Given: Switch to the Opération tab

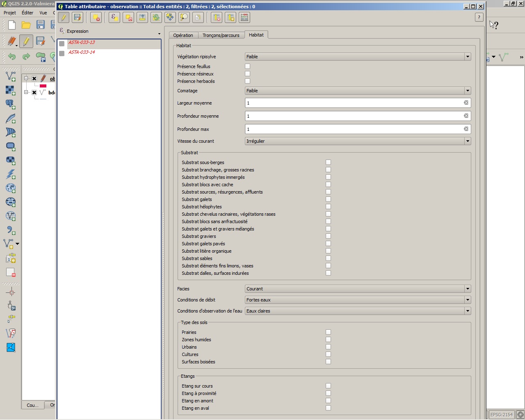Looking at the screenshot, I should [183, 35].
